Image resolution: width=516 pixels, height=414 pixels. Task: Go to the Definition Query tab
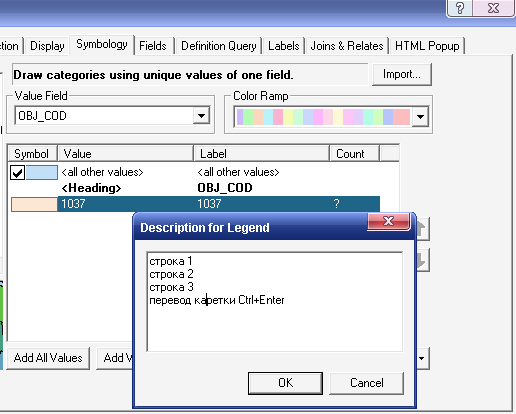point(219,46)
